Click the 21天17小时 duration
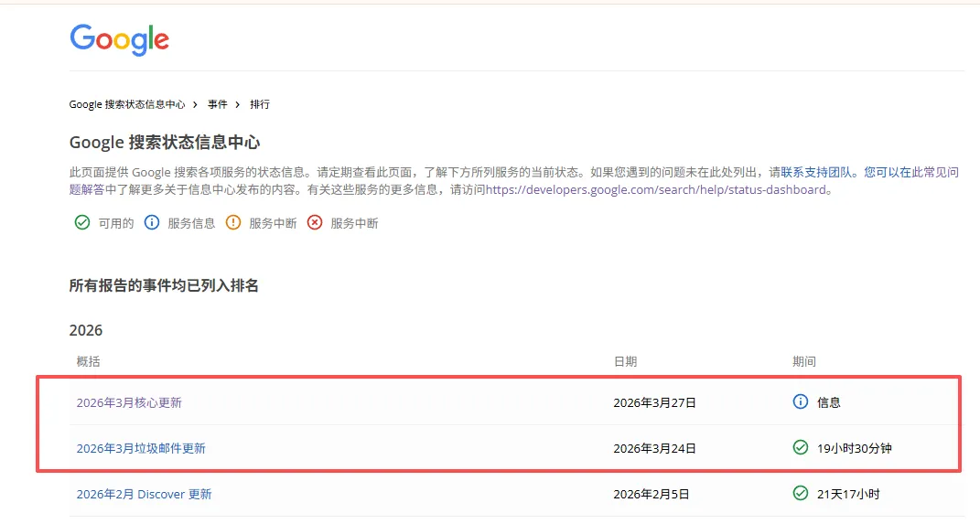This screenshot has width=980, height=524. pyautogui.click(x=848, y=494)
